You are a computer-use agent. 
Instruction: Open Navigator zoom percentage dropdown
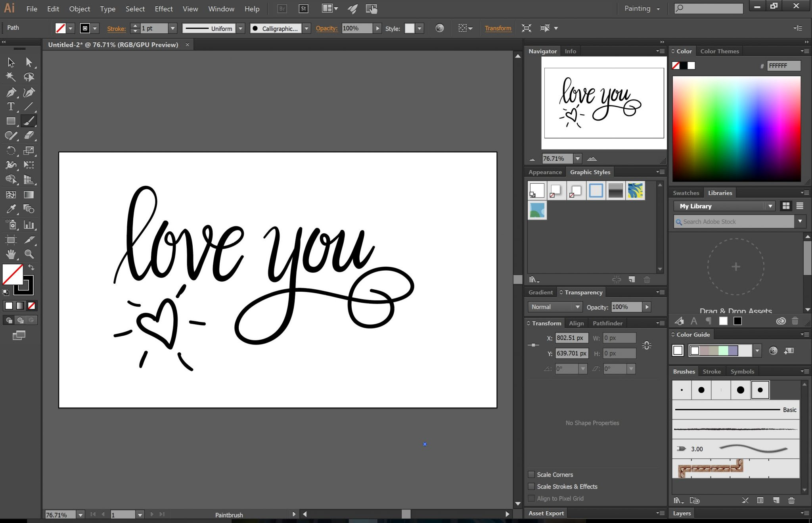click(578, 159)
